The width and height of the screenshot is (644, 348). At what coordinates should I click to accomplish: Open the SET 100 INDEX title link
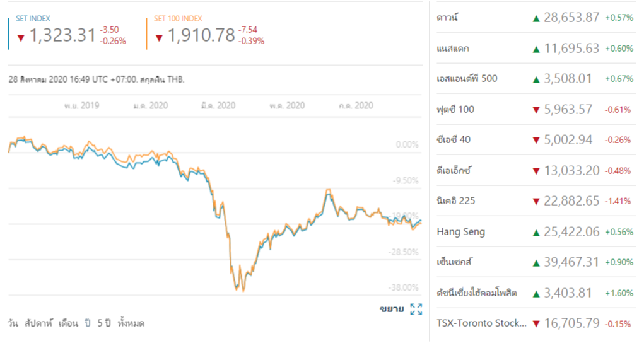[179, 19]
